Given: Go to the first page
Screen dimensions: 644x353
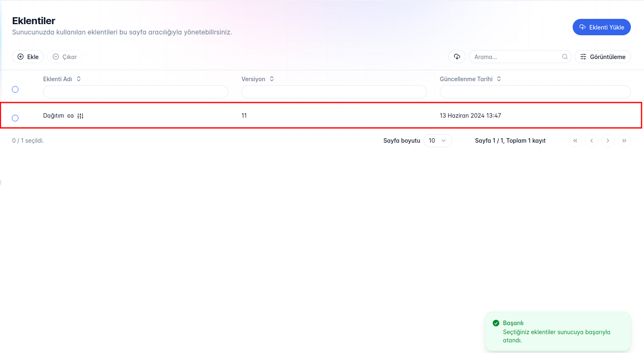Looking at the screenshot, I should click(x=575, y=141).
